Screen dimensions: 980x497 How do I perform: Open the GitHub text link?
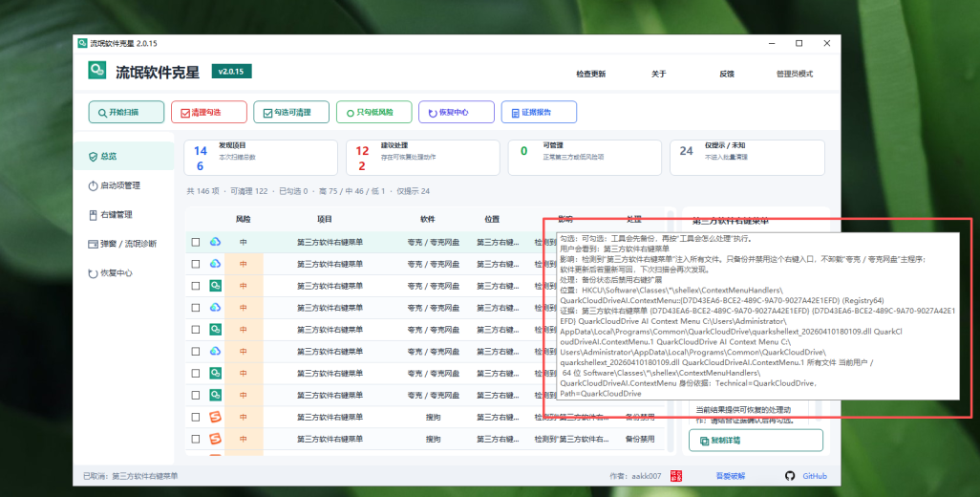click(815, 476)
